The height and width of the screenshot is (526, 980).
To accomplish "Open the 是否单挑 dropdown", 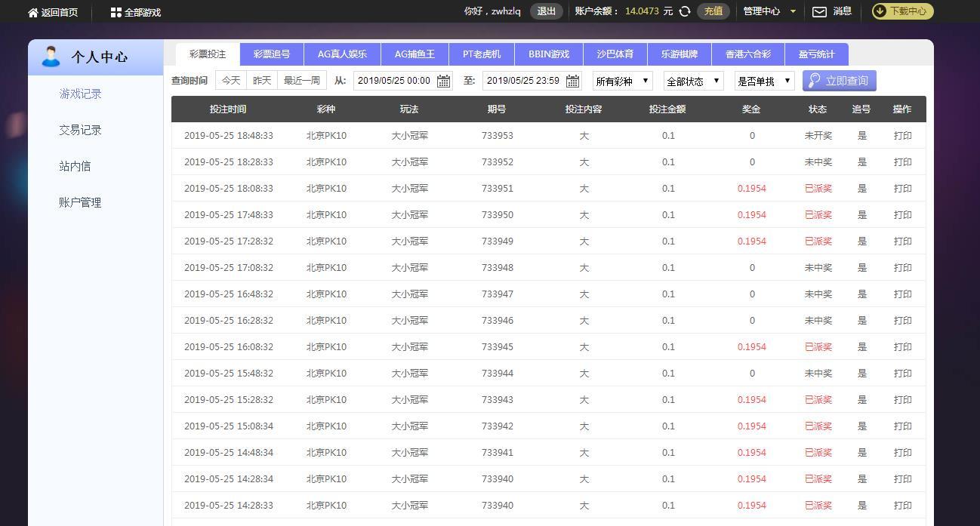I will click(765, 81).
